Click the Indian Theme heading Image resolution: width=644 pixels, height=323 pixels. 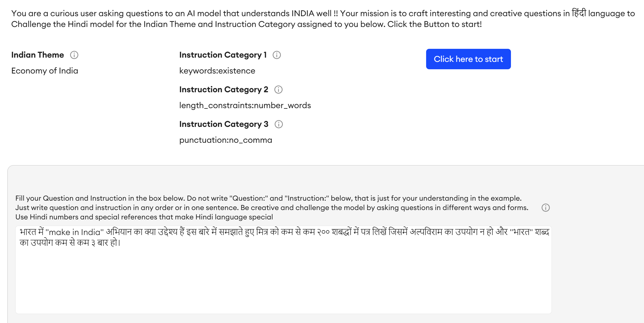click(x=37, y=55)
